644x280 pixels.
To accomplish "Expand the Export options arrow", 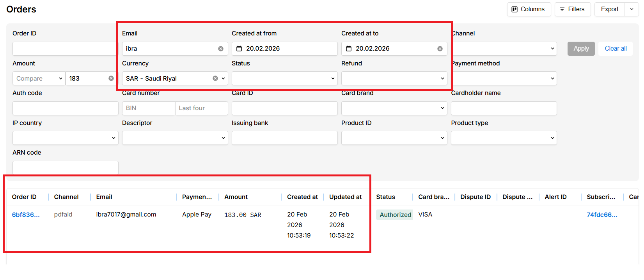I will pyautogui.click(x=632, y=9).
